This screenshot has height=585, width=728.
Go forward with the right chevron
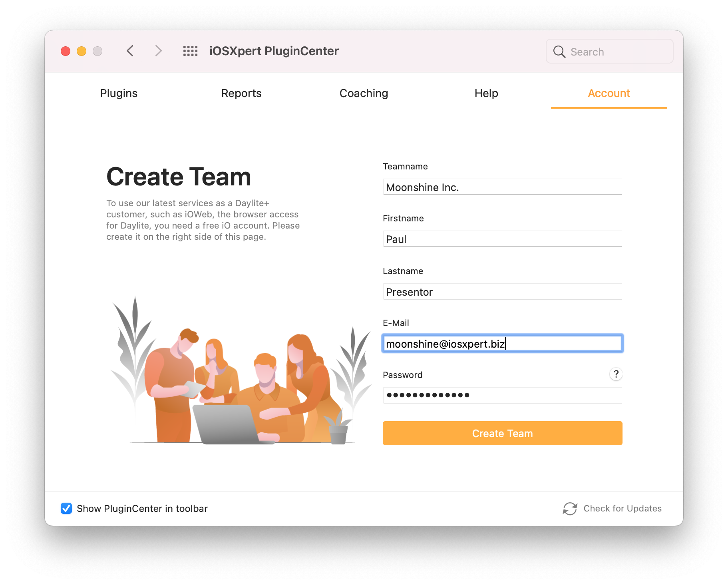pos(158,51)
